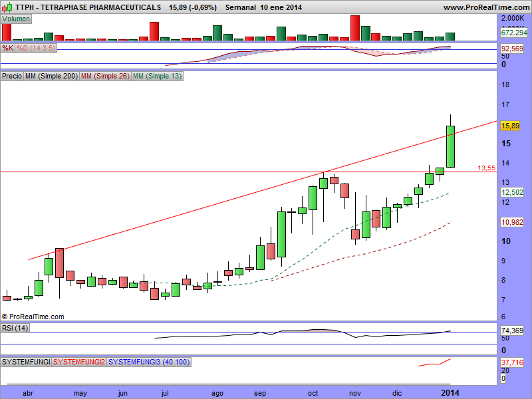The height and width of the screenshot is (399, 532).
Task: Select the MM (Simple 200) moving average label
Action: (x=51, y=76)
